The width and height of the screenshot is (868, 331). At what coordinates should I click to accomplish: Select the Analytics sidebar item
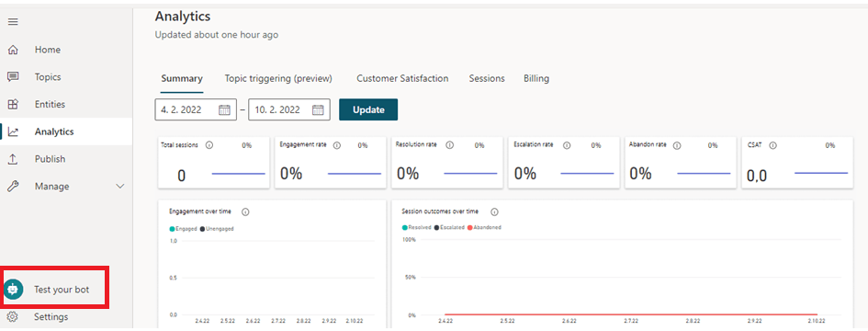pos(66,132)
